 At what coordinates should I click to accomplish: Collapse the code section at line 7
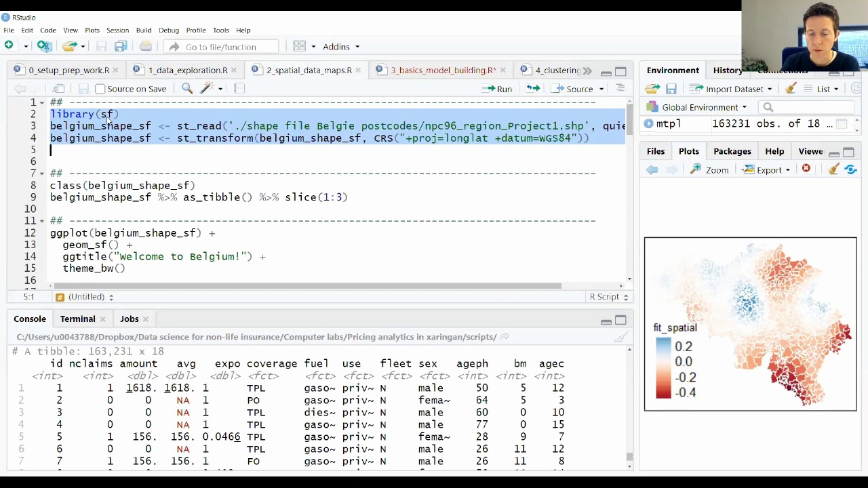(x=41, y=174)
